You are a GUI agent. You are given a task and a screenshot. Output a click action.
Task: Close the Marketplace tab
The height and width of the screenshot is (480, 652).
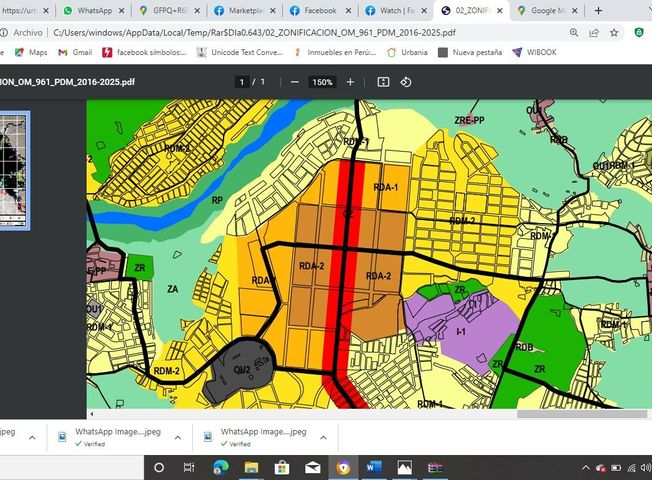(273, 11)
